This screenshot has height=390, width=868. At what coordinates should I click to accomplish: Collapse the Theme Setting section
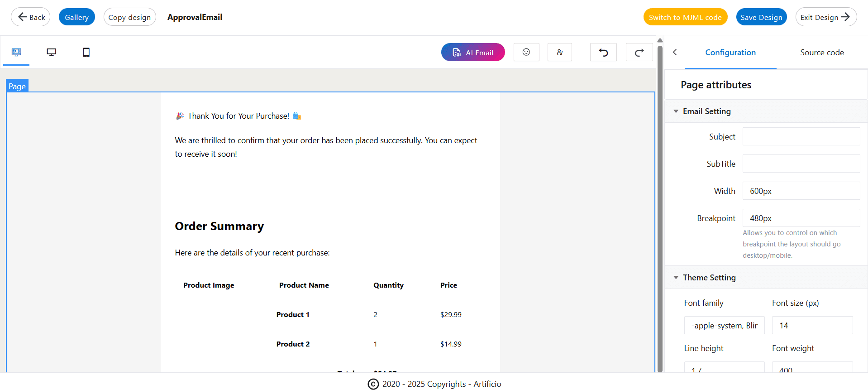pyautogui.click(x=676, y=278)
